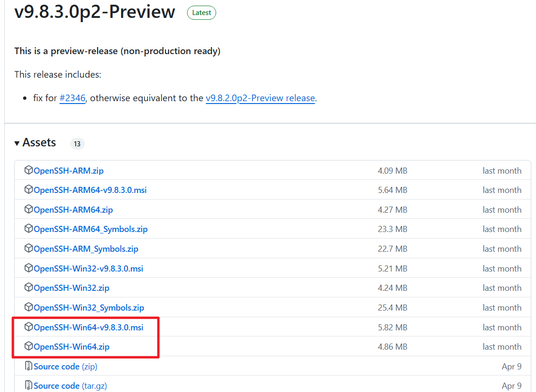Select the 4.09 MB size text
The image size is (536, 392).
pyautogui.click(x=392, y=171)
